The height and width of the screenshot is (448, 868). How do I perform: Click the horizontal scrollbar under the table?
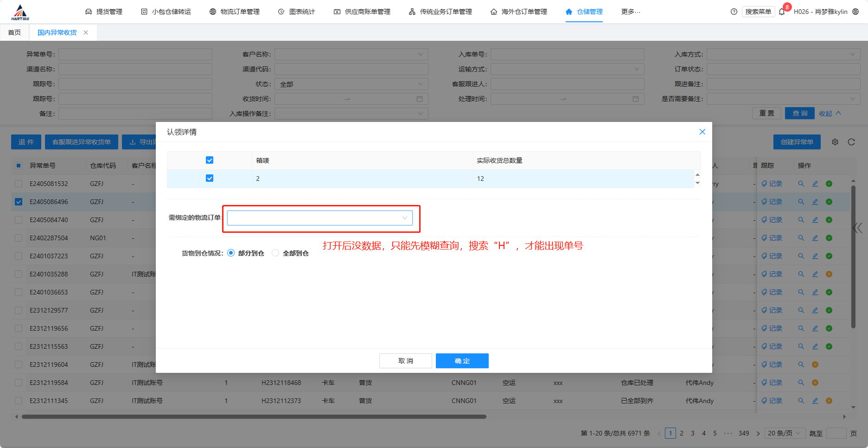(x=254, y=416)
